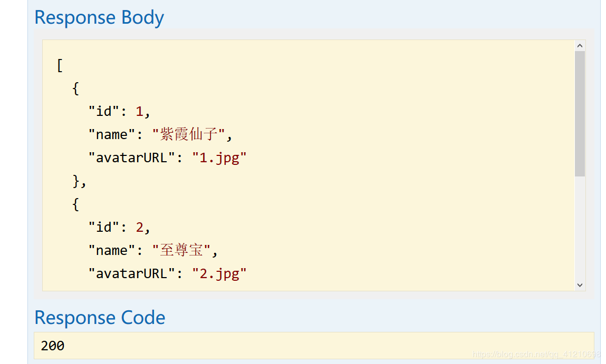The height and width of the screenshot is (364, 606).
Task: Click the second "name" key
Action: tap(111, 251)
